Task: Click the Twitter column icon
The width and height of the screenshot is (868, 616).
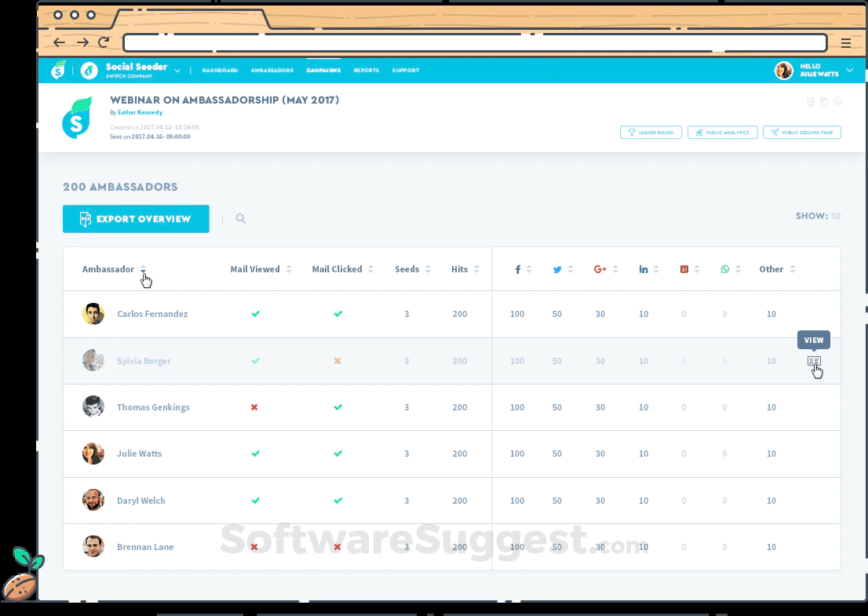Action: [x=559, y=269]
